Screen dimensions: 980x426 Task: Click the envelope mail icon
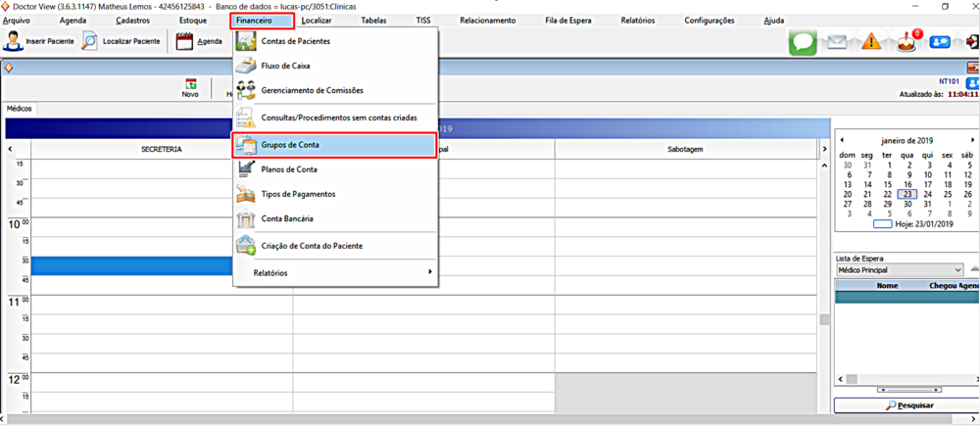pyautogui.click(x=836, y=42)
